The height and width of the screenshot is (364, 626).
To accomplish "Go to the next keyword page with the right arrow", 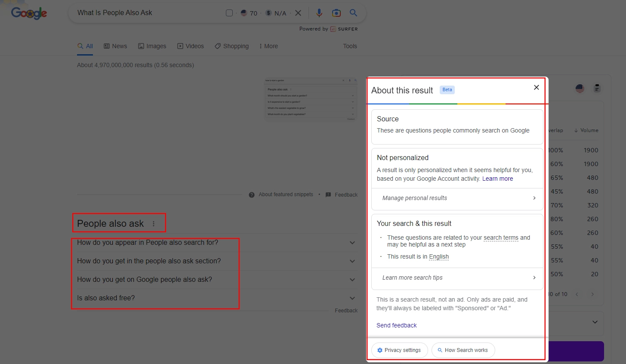I will [592, 294].
